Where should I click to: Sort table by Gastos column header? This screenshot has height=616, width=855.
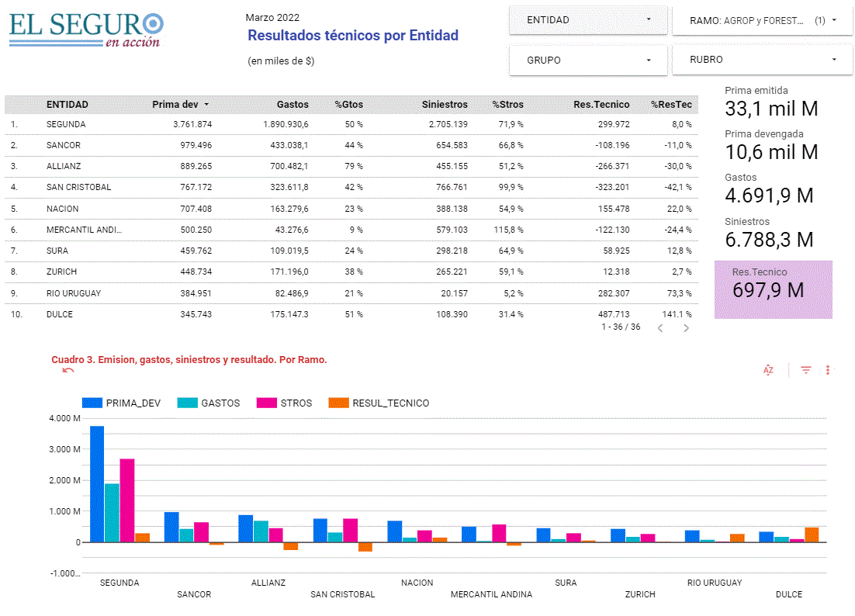pyautogui.click(x=292, y=105)
